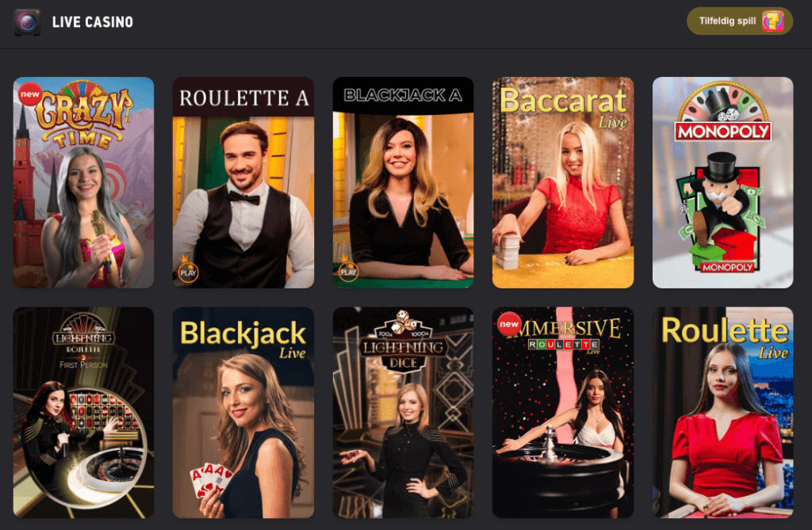Select Lightning Roulette First Person game

pyautogui.click(x=83, y=413)
